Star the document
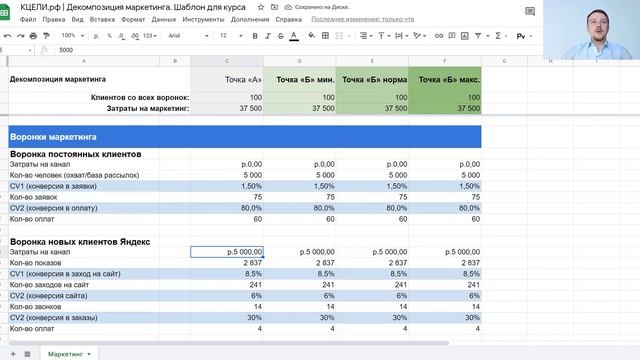The image size is (640, 360). pyautogui.click(x=261, y=7)
